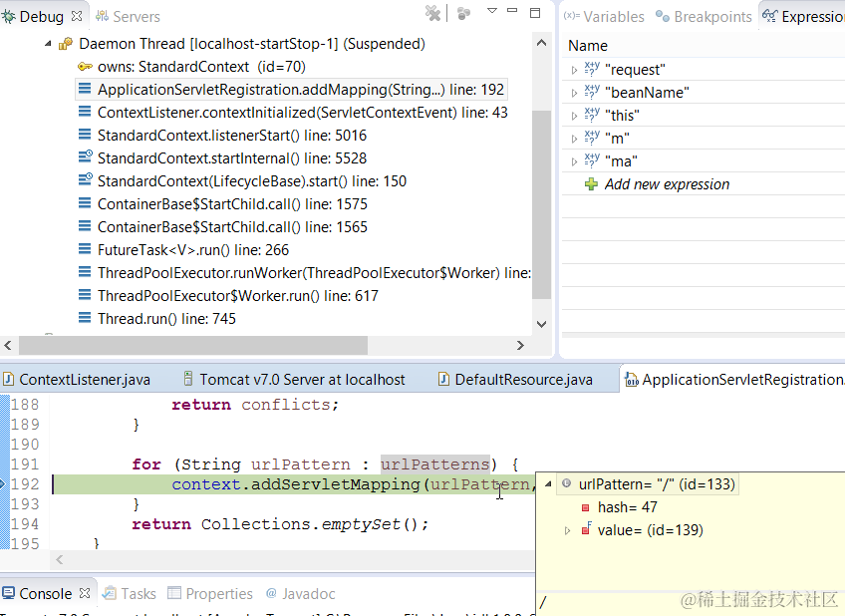Expand the "request" expression
Screen dimensions: 845x616
pyautogui.click(x=574, y=70)
